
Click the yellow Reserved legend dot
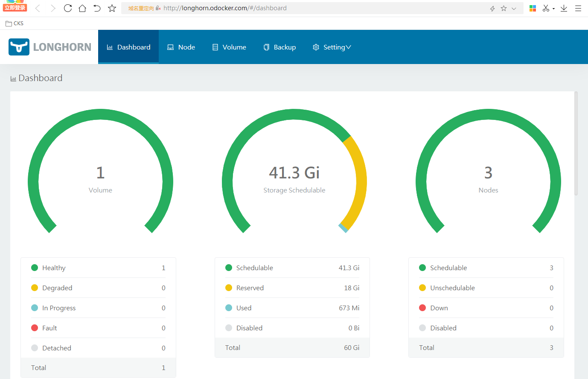coord(229,288)
